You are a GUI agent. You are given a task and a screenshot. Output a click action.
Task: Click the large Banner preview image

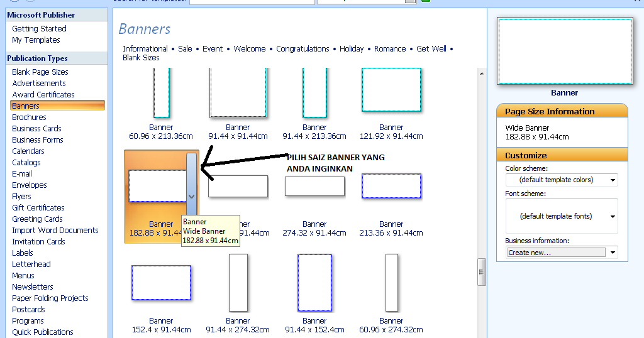pos(565,52)
